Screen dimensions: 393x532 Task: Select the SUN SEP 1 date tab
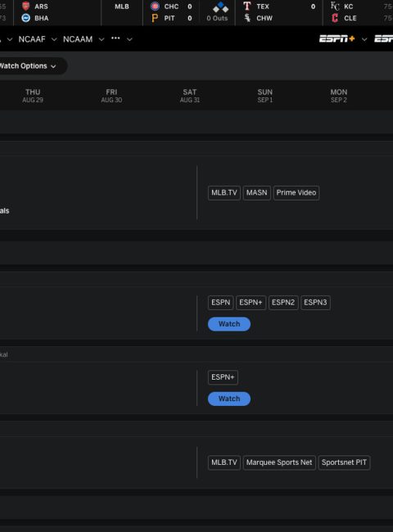coord(265,96)
